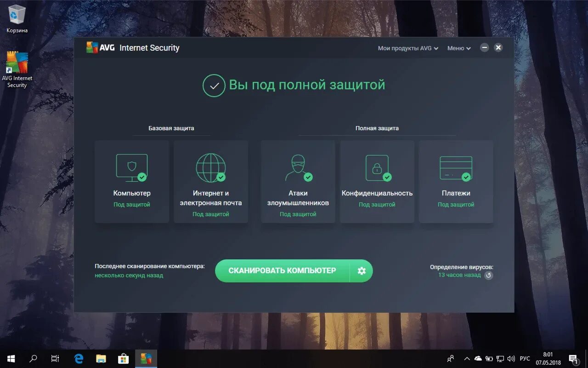
Task: Expand the Меню dropdown
Action: coord(459,48)
